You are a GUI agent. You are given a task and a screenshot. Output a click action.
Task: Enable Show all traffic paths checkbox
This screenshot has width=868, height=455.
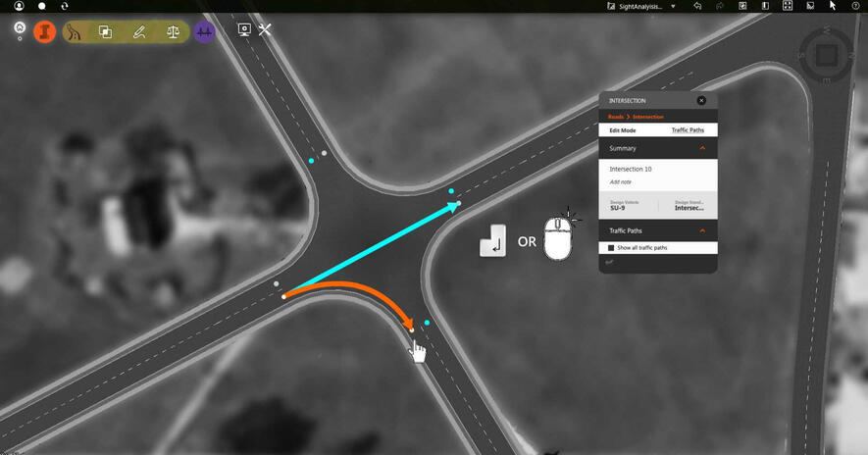coord(611,248)
